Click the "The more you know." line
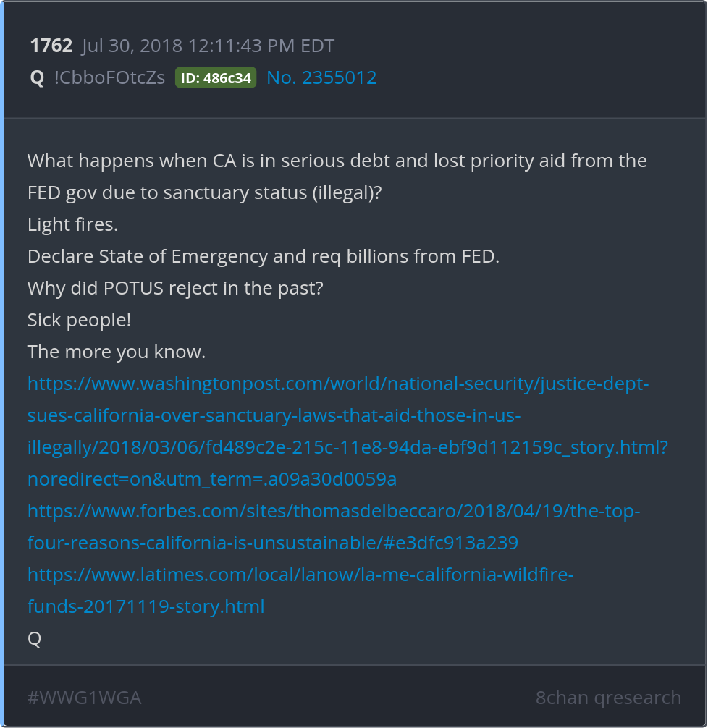This screenshot has height=728, width=708. 117,352
